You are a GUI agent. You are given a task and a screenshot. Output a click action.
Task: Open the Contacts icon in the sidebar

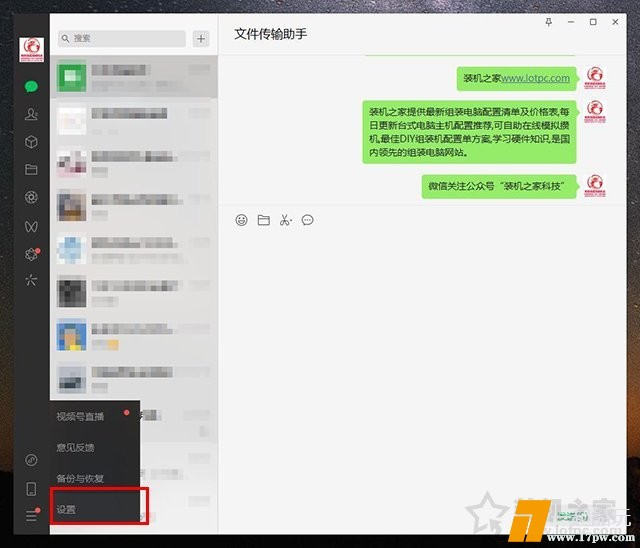click(31, 114)
